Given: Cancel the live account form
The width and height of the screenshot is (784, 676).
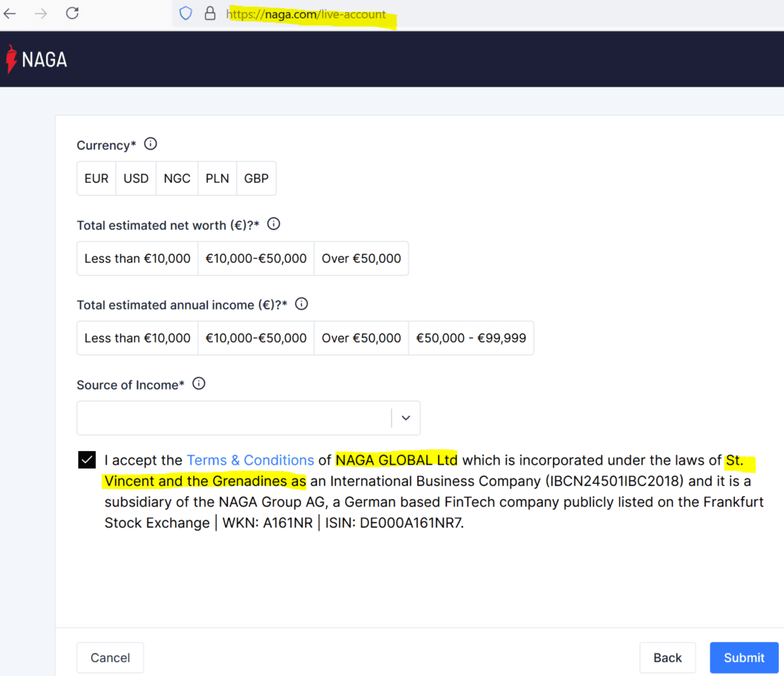Looking at the screenshot, I should coord(110,658).
